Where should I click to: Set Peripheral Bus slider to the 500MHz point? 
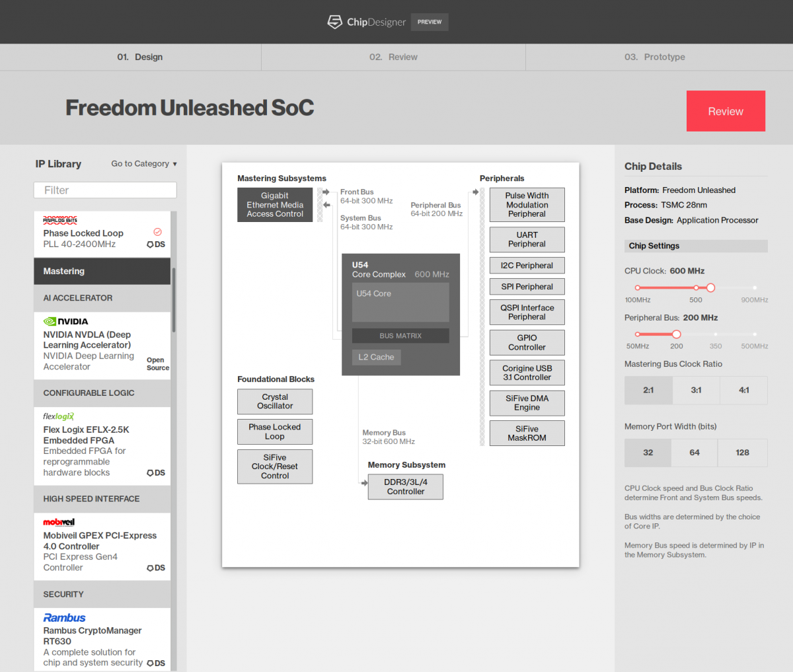tap(755, 334)
